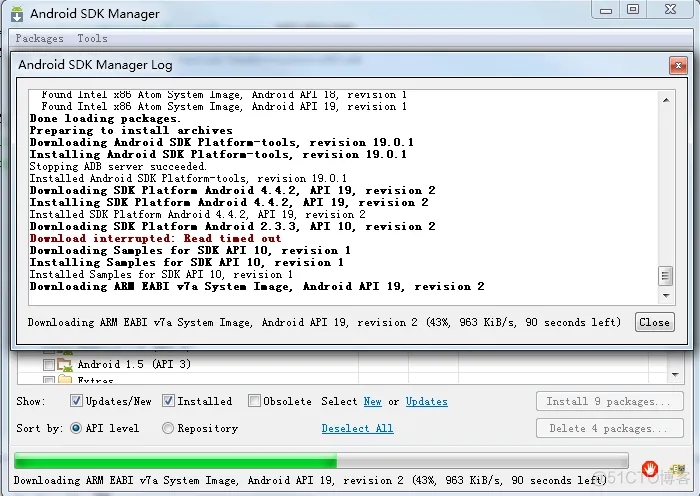Image resolution: width=700 pixels, height=496 pixels.
Task: Click Delete 4 packages button
Action: tap(609, 429)
